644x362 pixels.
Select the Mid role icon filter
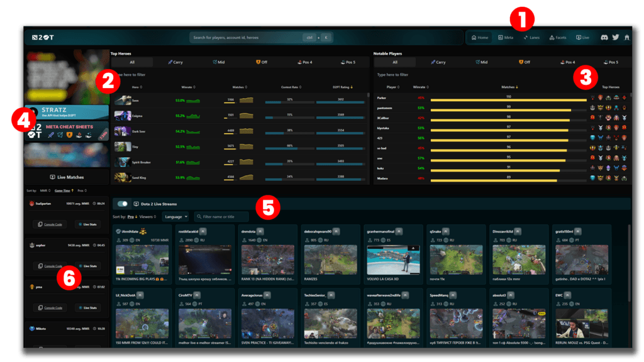click(214, 62)
